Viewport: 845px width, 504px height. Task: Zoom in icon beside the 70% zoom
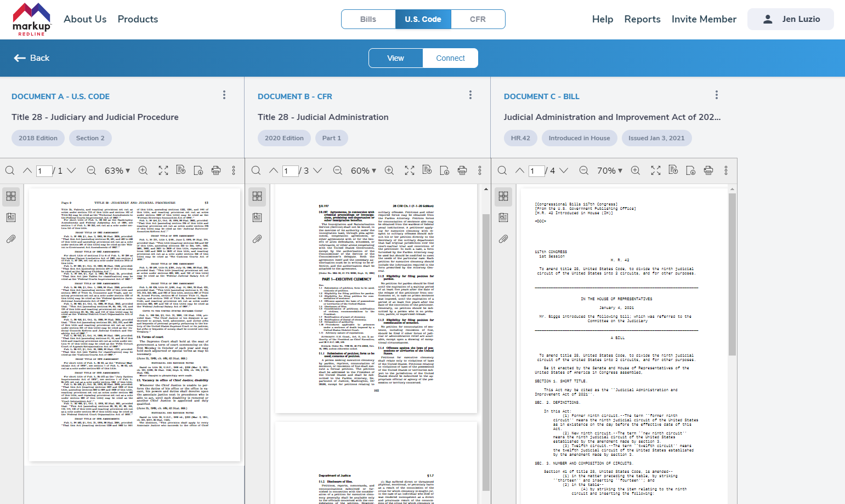pyautogui.click(x=636, y=170)
